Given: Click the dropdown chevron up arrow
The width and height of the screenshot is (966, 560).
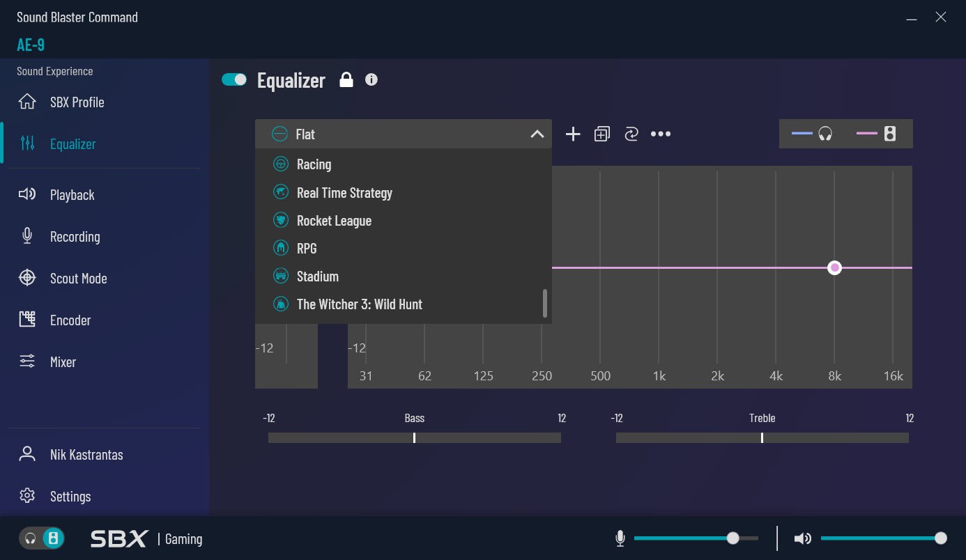Looking at the screenshot, I should click(537, 134).
